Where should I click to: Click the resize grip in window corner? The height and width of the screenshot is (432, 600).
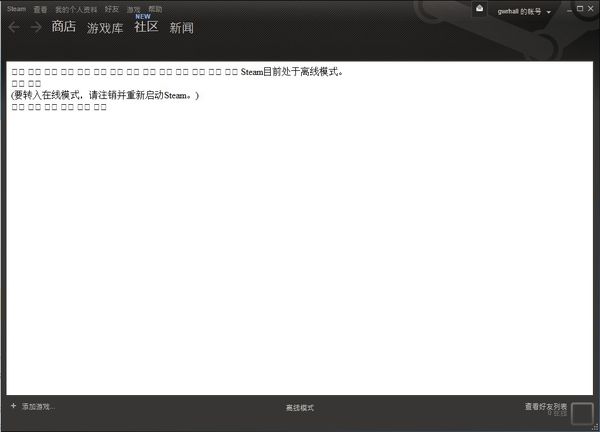(x=595, y=427)
